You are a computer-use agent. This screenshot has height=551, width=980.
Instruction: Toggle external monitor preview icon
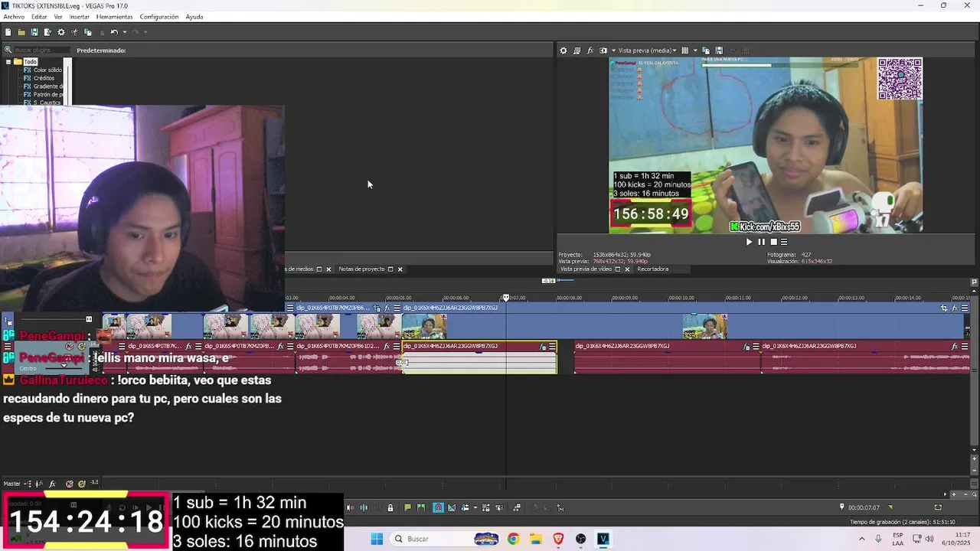click(x=577, y=51)
